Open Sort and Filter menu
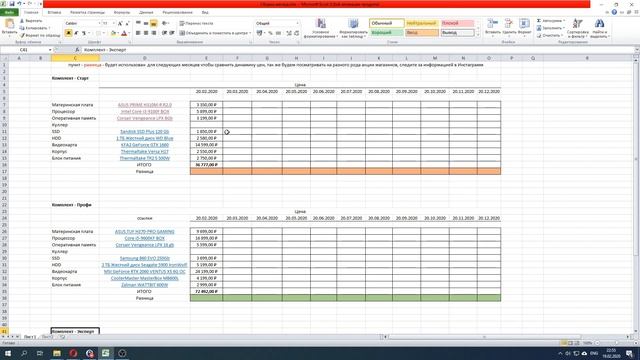Screen dimensions: 640x360 click(578, 29)
